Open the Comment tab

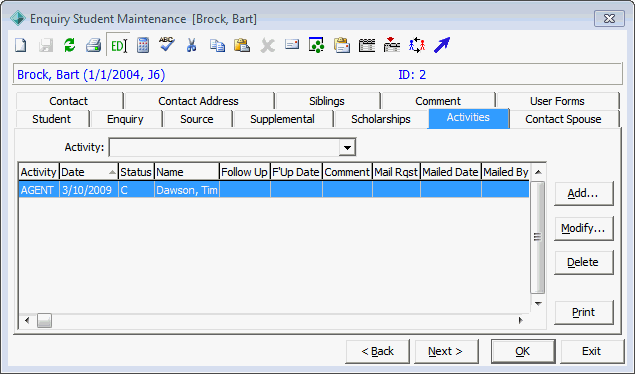(438, 101)
